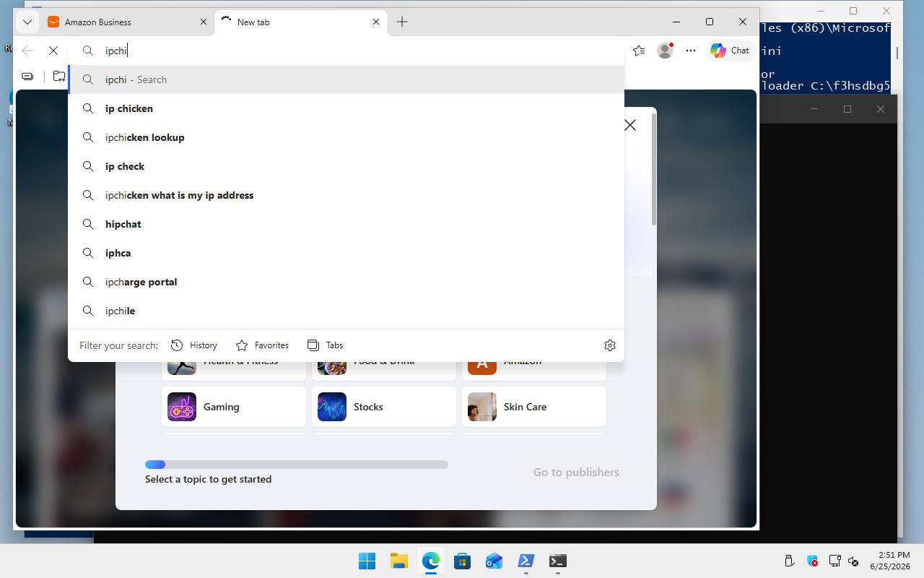Open the folder icon on favorites bar
Image resolution: width=924 pixels, height=578 pixels.
click(59, 76)
